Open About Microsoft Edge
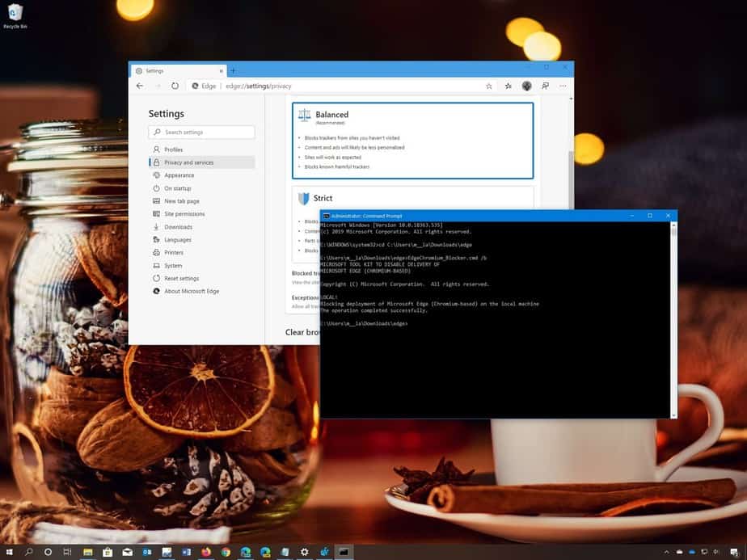This screenshot has width=747, height=560. [x=201, y=291]
